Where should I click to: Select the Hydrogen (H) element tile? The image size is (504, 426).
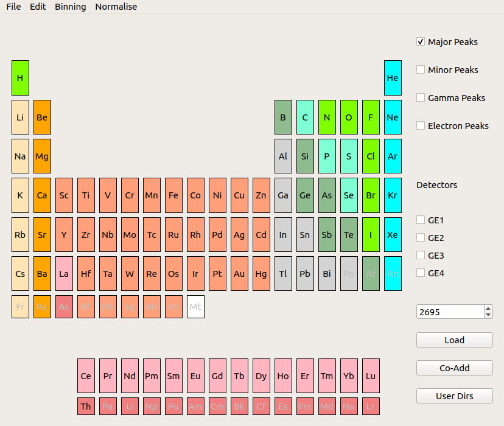20,78
